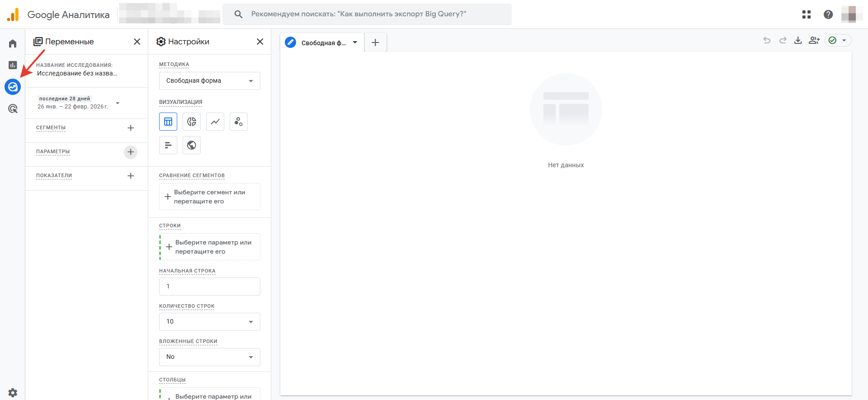
Task: Add a new segment in Сегменты
Action: (x=131, y=128)
